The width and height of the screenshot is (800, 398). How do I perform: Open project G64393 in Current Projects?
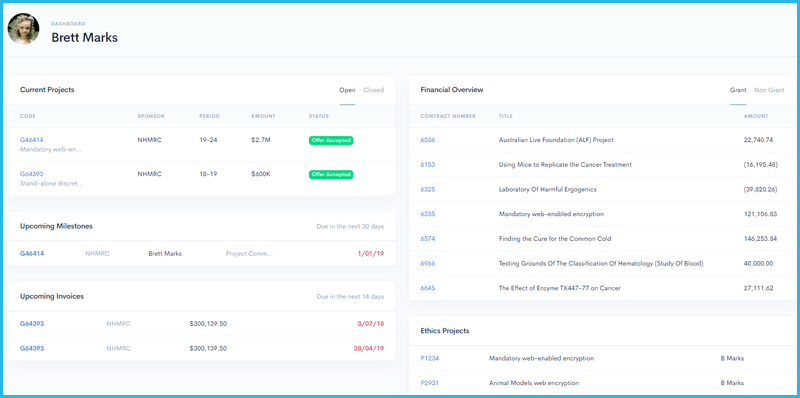(32, 174)
